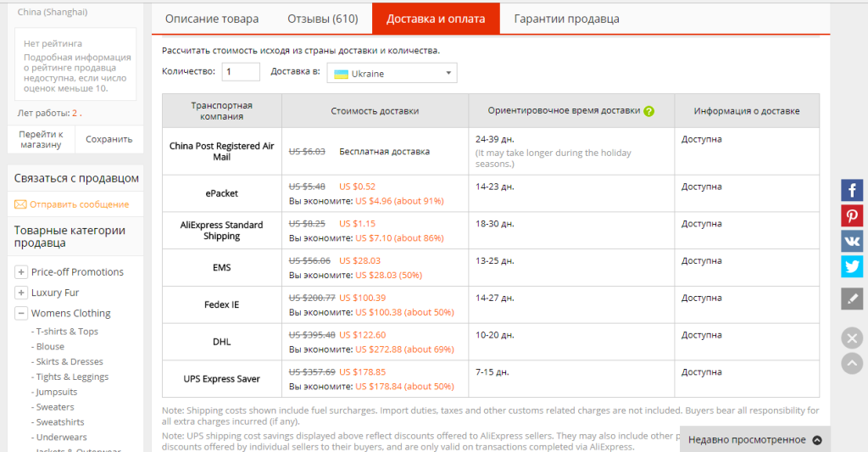The width and height of the screenshot is (868, 452).
Task: Select the Доставка и оплата tab
Action: tap(436, 19)
